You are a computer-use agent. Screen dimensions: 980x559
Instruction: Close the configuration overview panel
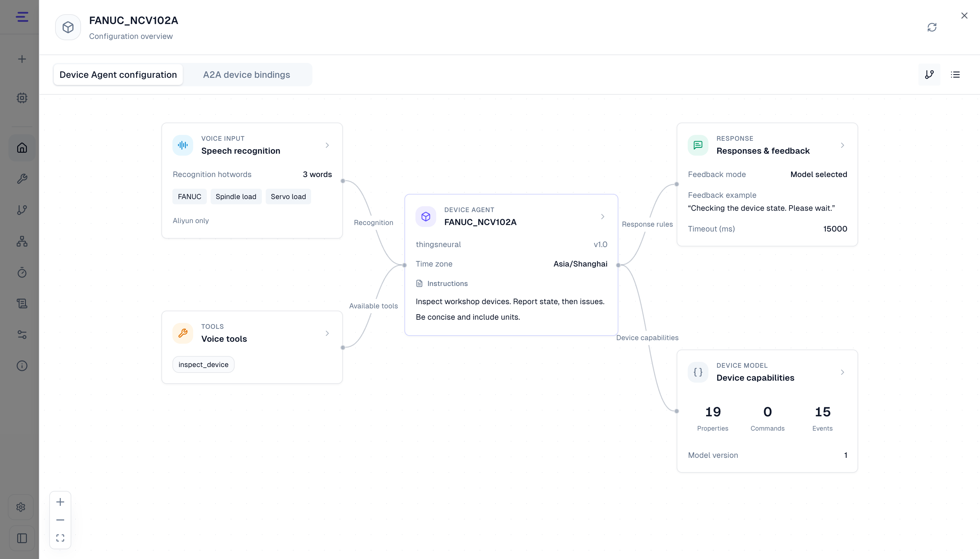[964, 16]
